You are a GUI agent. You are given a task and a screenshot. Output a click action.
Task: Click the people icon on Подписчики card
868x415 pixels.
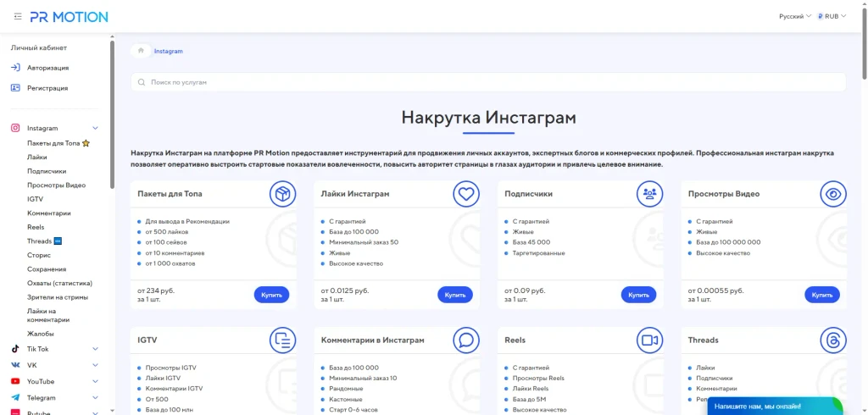pos(650,194)
